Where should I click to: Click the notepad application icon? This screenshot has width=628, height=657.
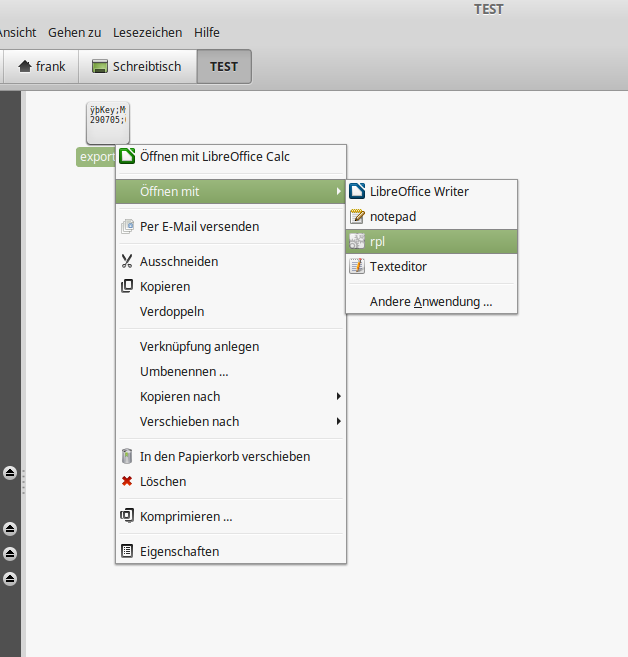pos(357,217)
